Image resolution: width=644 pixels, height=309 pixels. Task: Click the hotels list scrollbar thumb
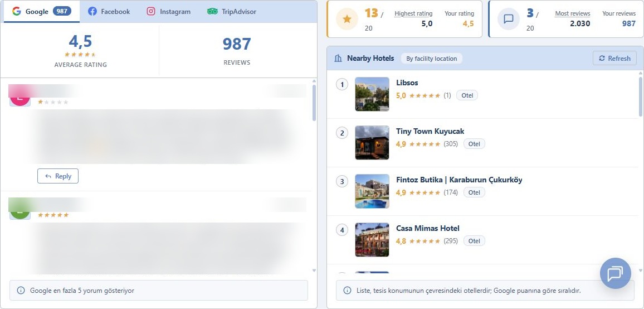click(x=641, y=96)
